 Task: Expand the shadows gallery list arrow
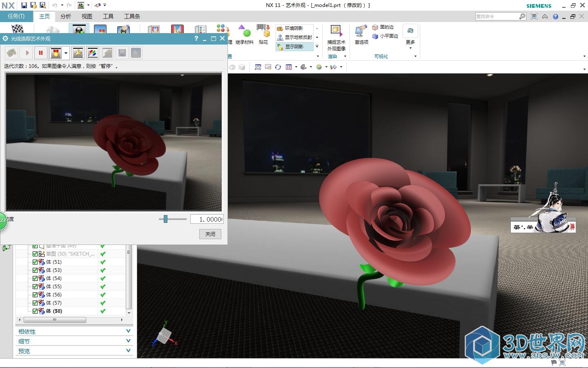[317, 46]
